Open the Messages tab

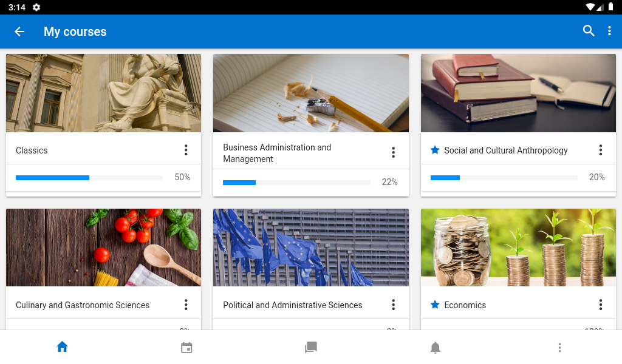click(x=311, y=348)
